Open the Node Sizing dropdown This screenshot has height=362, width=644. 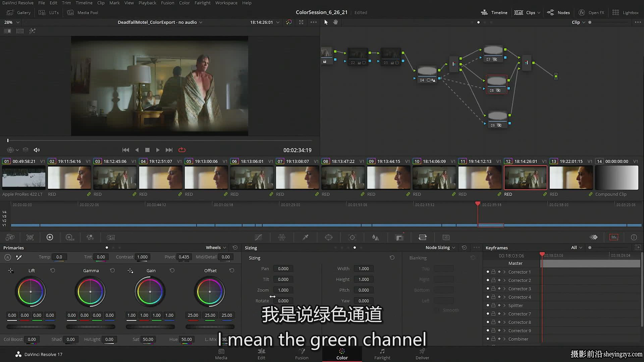(440, 248)
